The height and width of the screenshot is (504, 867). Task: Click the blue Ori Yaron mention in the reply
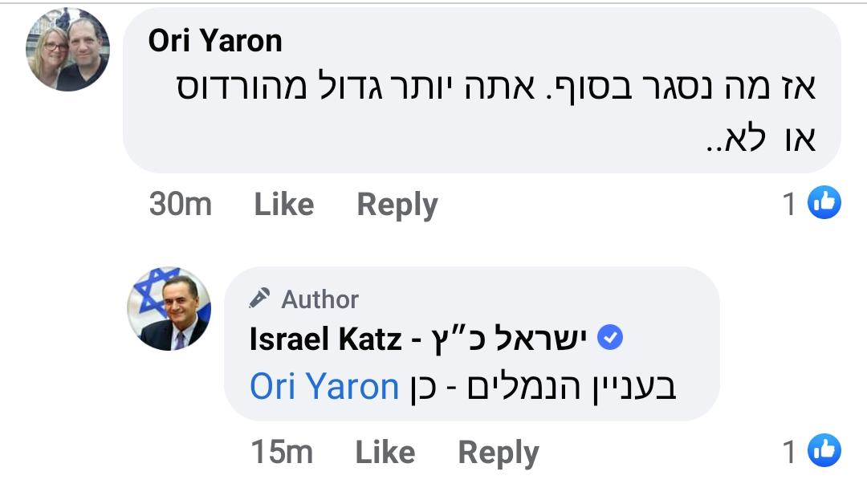point(324,387)
